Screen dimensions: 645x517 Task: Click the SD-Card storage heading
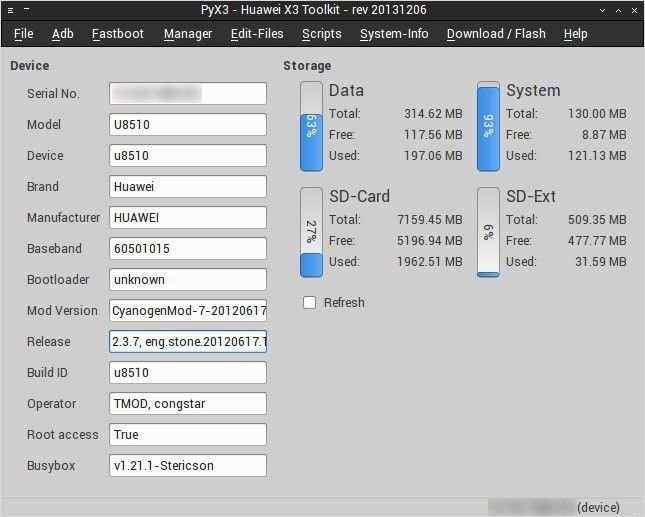click(x=360, y=197)
